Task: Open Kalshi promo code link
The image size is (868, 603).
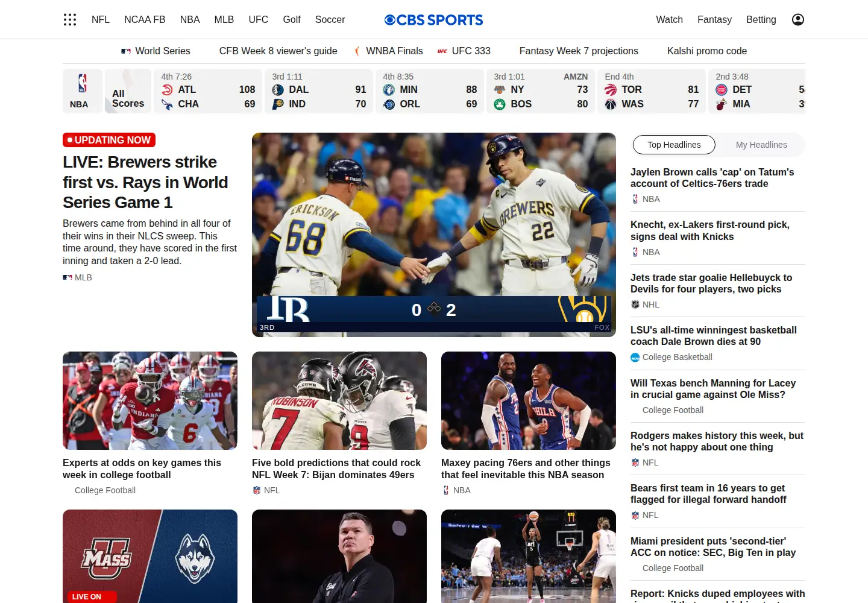Action: click(x=707, y=51)
